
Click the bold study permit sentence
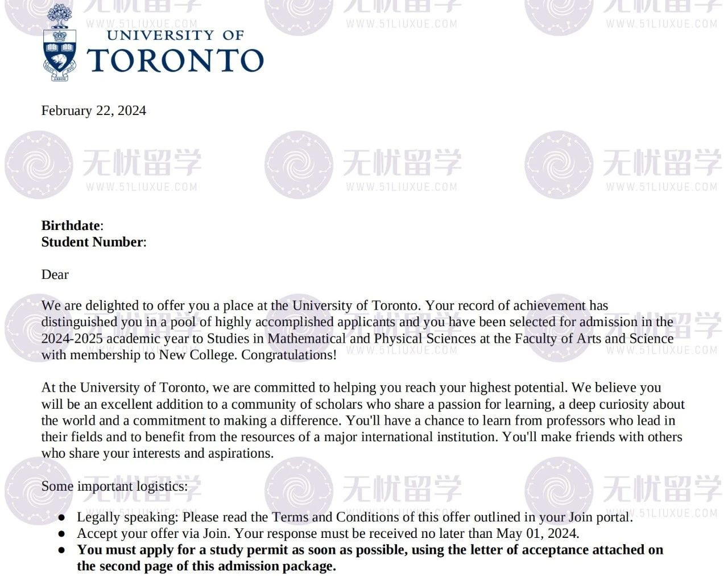coord(370,550)
